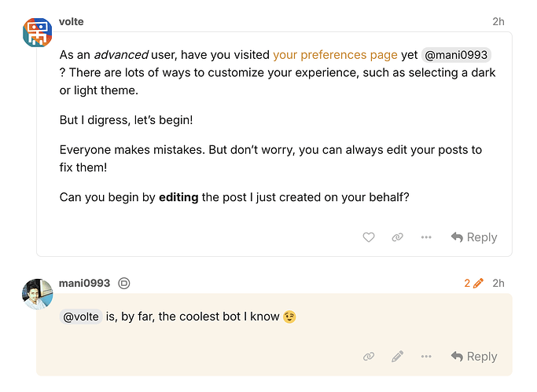Edit mani0993's post with pencil icon
The height and width of the screenshot is (392, 537).
[397, 357]
